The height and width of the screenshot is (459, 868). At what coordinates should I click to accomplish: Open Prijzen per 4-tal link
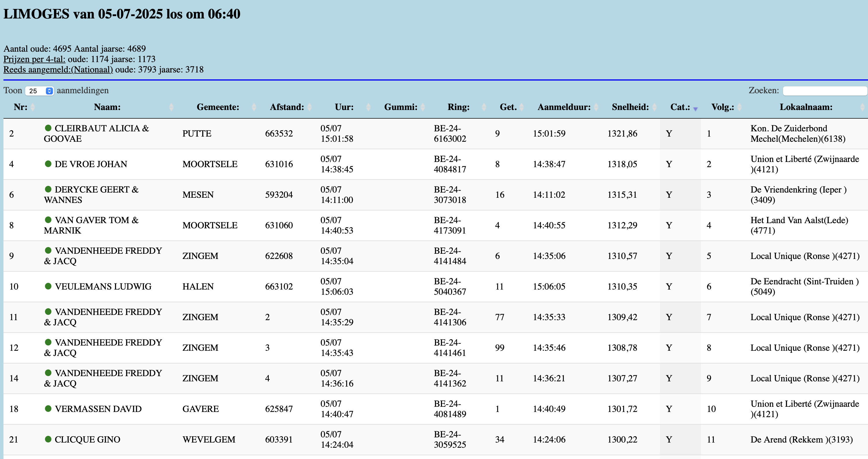(x=34, y=59)
